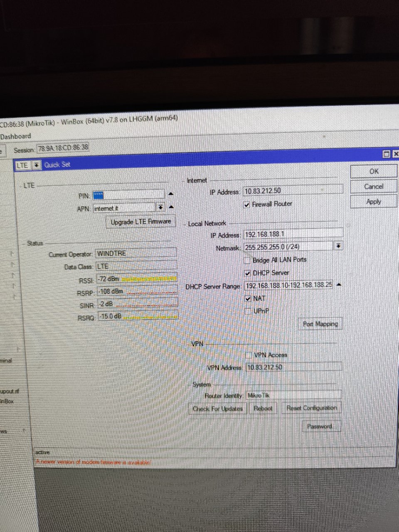Click the Cancel button

coord(374,186)
